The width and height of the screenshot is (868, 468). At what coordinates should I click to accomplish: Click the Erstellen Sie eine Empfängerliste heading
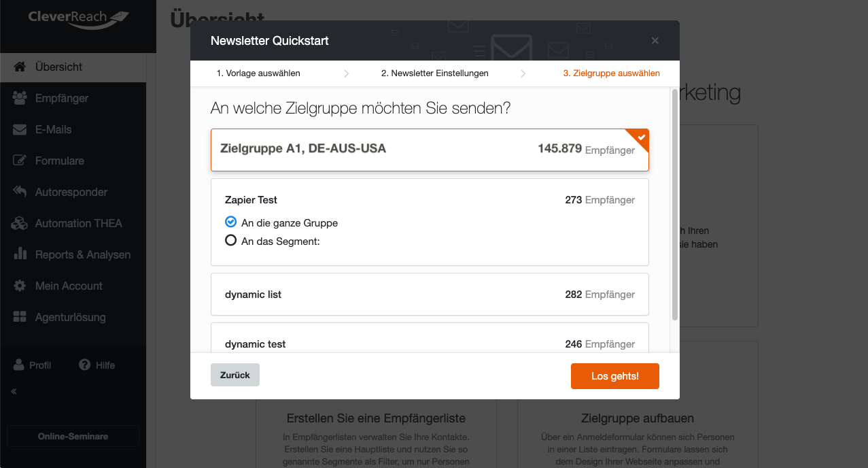click(x=377, y=418)
